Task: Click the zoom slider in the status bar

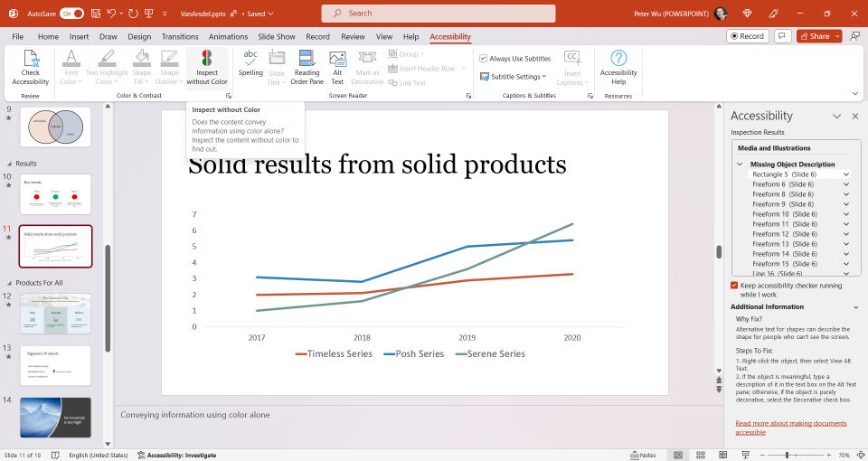Action: 787,455
